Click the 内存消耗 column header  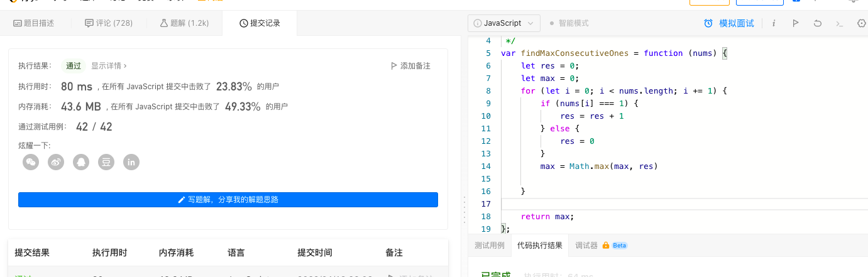pyautogui.click(x=177, y=253)
